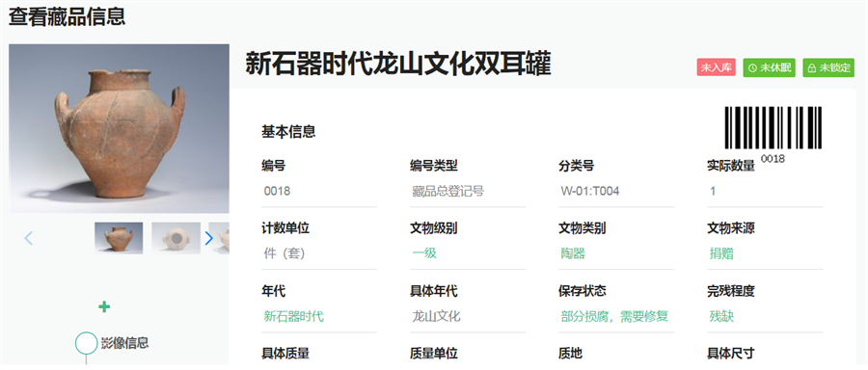The height and width of the screenshot is (370, 868).
Task: Click the 未锁定 status badge text
Action: tap(835, 68)
